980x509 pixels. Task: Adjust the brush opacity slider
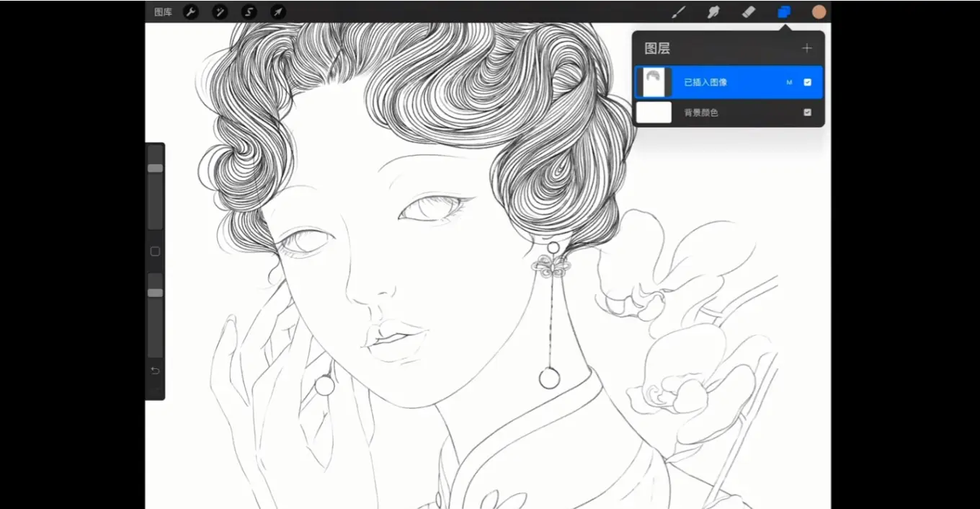click(154, 292)
